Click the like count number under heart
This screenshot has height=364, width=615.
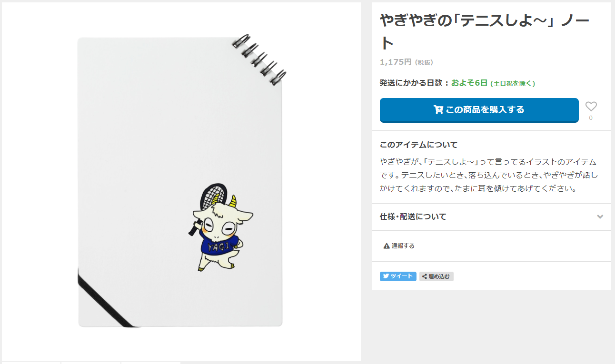(x=591, y=118)
